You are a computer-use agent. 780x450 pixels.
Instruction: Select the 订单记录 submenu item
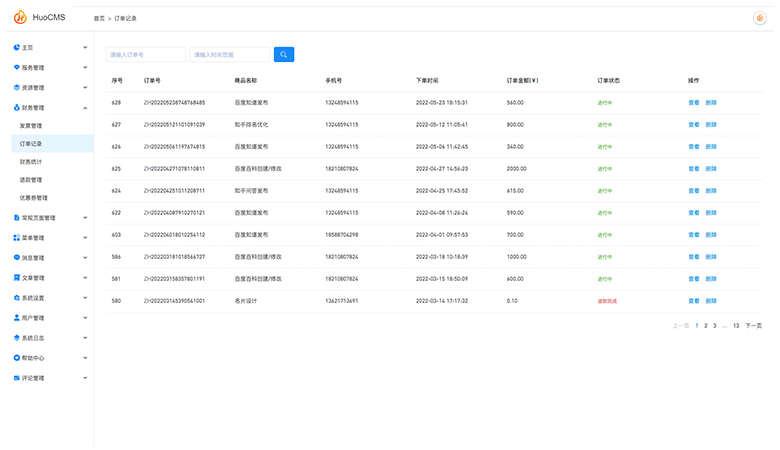click(x=52, y=144)
